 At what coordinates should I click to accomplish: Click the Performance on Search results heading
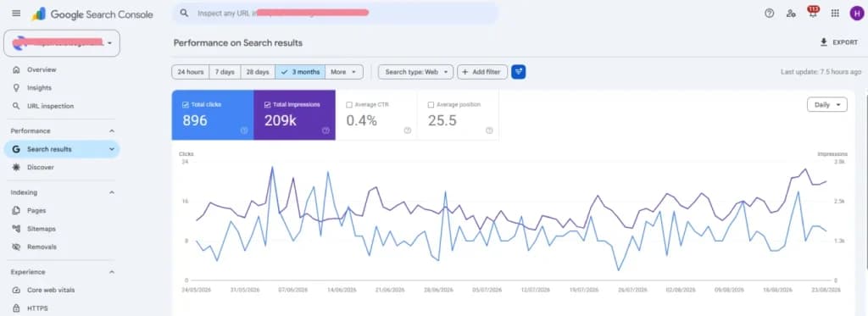(x=238, y=42)
